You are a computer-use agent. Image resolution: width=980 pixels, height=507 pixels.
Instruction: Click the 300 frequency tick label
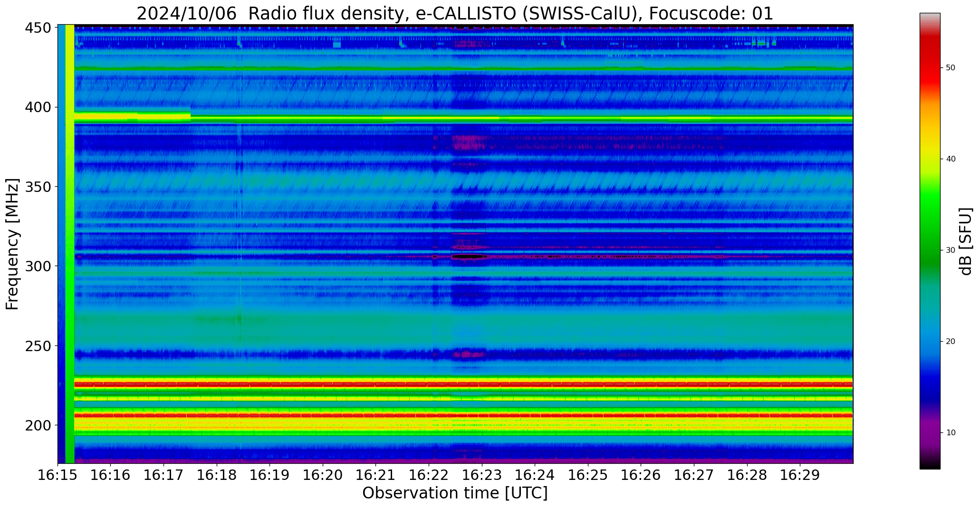38,267
